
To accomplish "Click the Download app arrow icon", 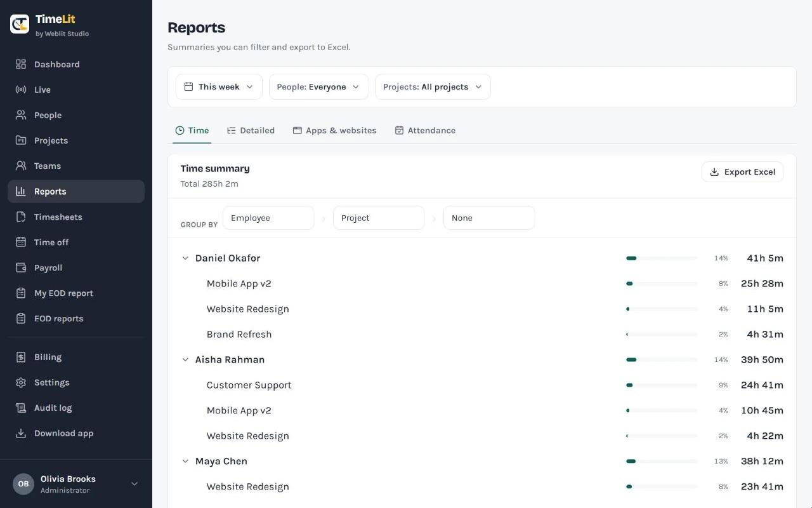I will tap(21, 433).
